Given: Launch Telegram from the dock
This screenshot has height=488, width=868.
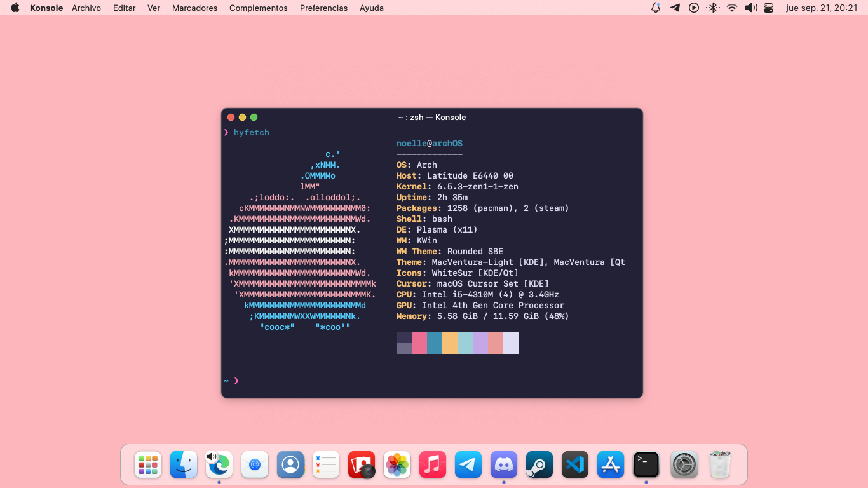Looking at the screenshot, I should click(468, 464).
